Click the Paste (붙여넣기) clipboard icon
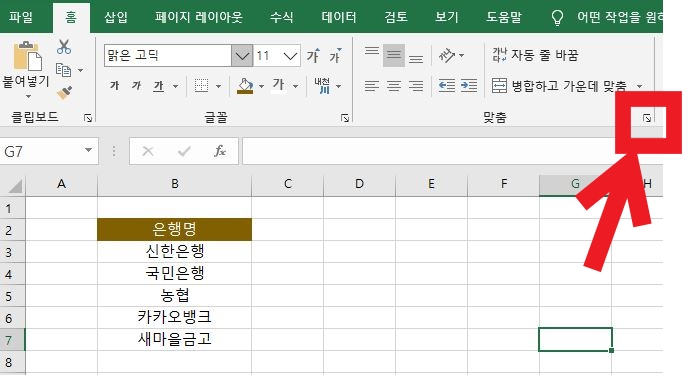Image resolution: width=683 pixels, height=375 pixels. 27,57
